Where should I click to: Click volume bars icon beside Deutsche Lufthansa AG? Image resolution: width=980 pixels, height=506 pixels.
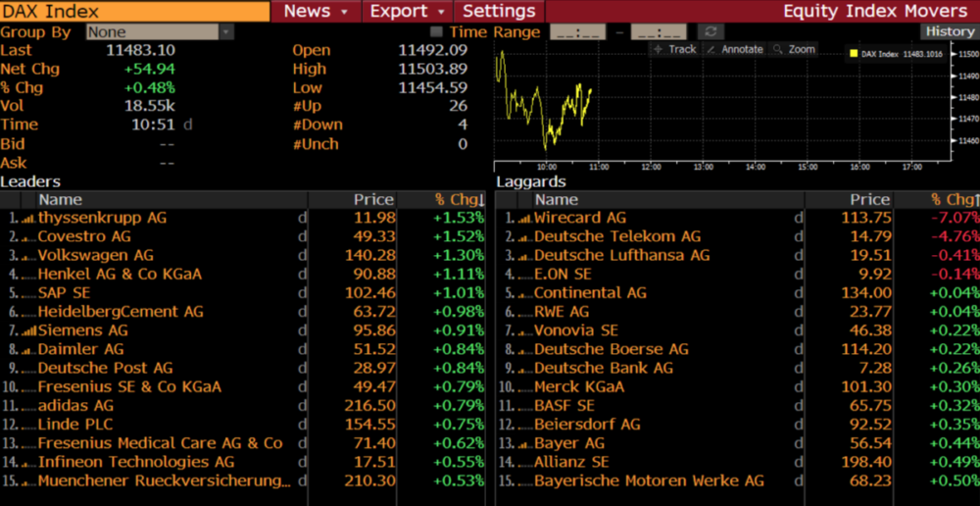coord(525,257)
